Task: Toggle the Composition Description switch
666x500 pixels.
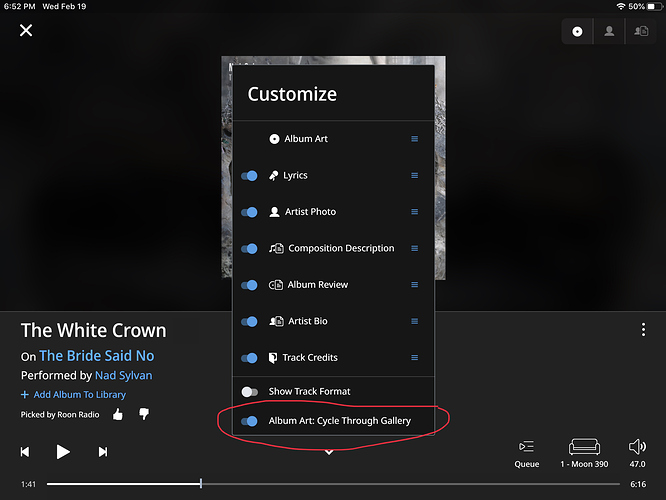Action: 249,249
